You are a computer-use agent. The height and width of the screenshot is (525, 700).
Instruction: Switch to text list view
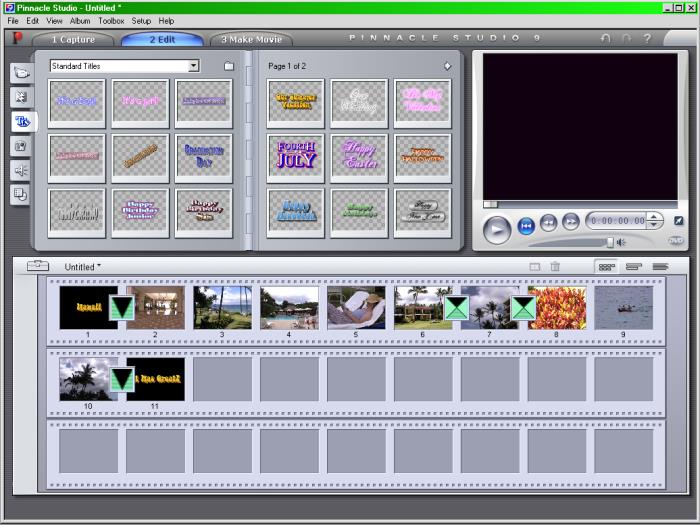[x=660, y=267]
